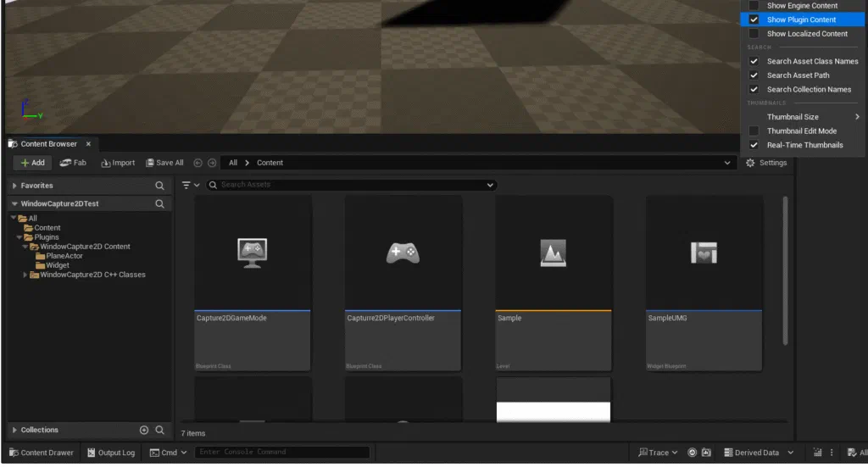
Task: Expand the Favorites section
Action: (x=14, y=186)
